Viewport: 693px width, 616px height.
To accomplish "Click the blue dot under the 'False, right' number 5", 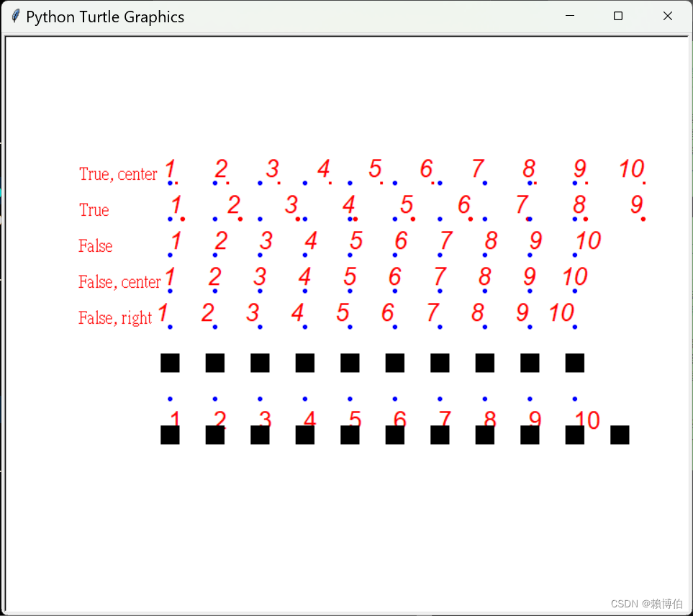I will [x=350, y=327].
